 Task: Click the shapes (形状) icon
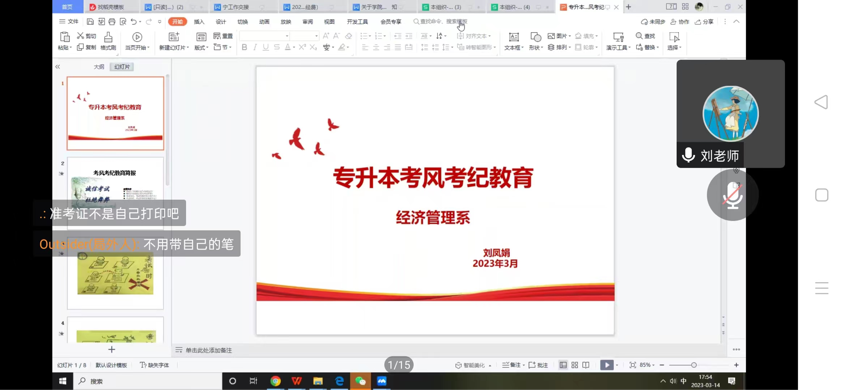click(535, 37)
